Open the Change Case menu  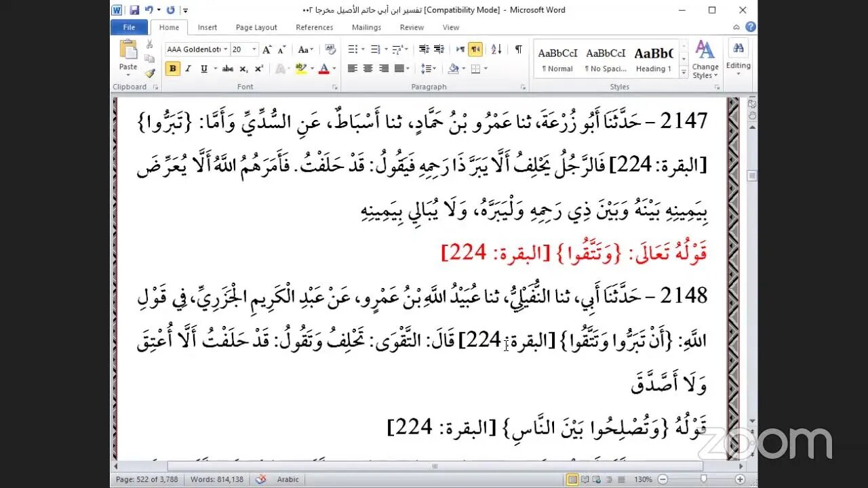coord(305,49)
